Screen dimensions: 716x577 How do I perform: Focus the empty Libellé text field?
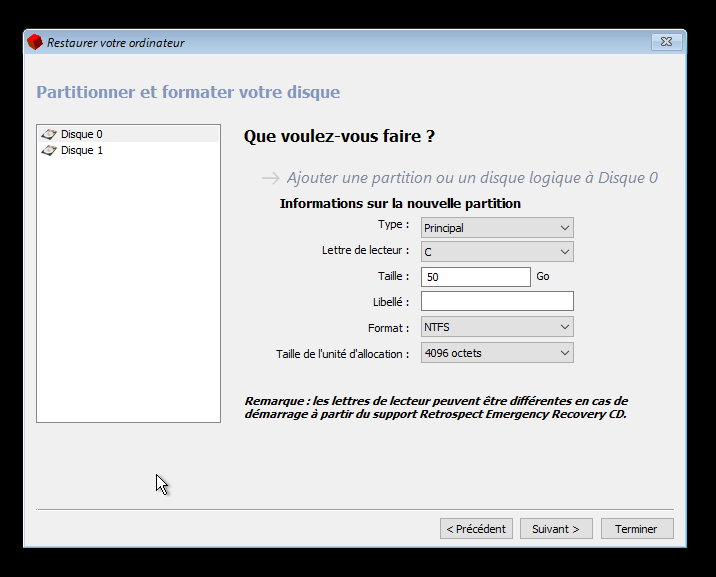coord(497,302)
